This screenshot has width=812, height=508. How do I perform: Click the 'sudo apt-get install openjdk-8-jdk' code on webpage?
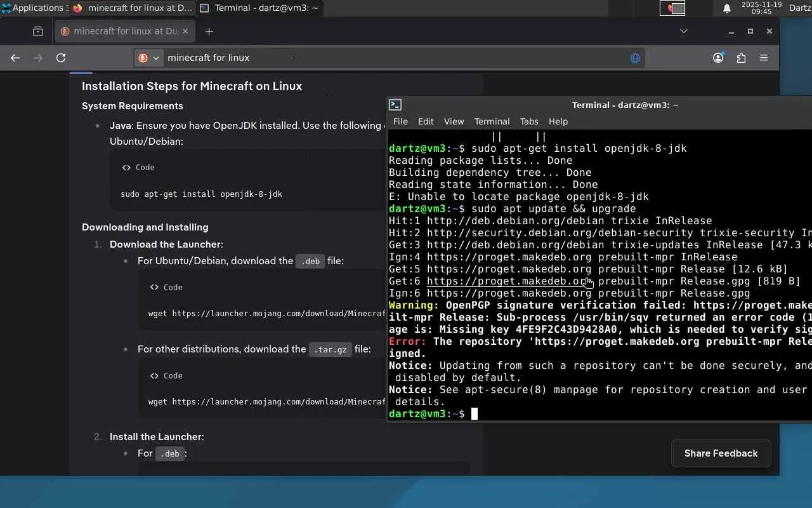(201, 194)
